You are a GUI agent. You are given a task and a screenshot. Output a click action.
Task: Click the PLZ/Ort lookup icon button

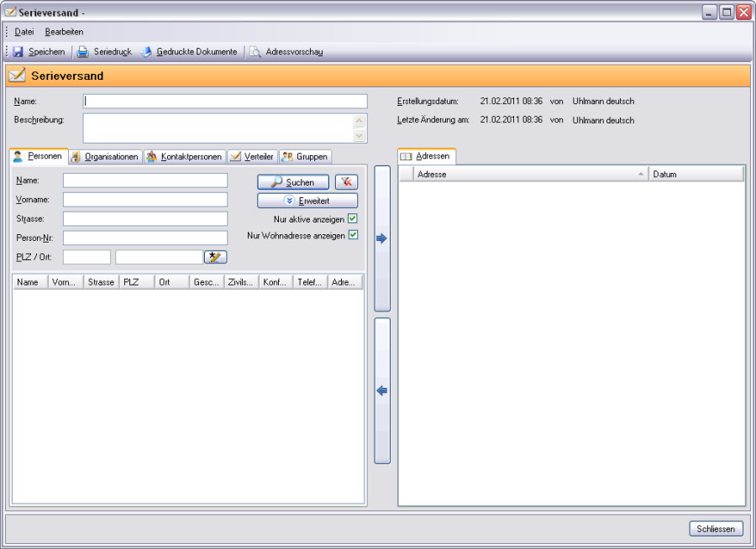click(215, 257)
